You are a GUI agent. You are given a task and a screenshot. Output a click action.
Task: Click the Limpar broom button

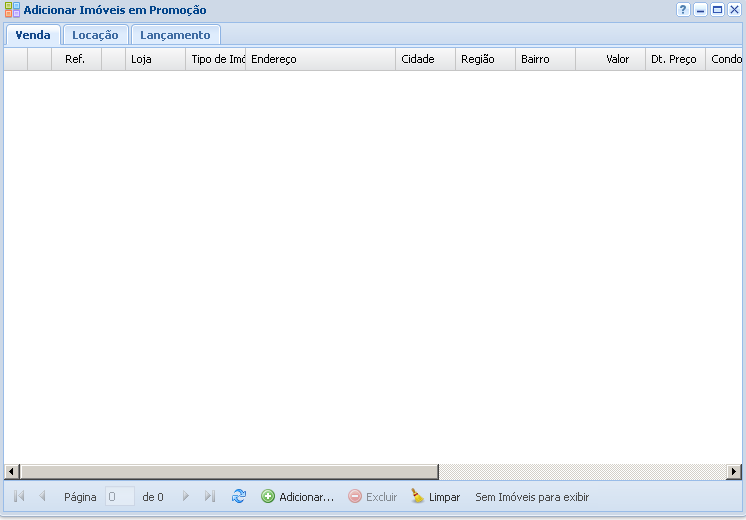point(435,496)
